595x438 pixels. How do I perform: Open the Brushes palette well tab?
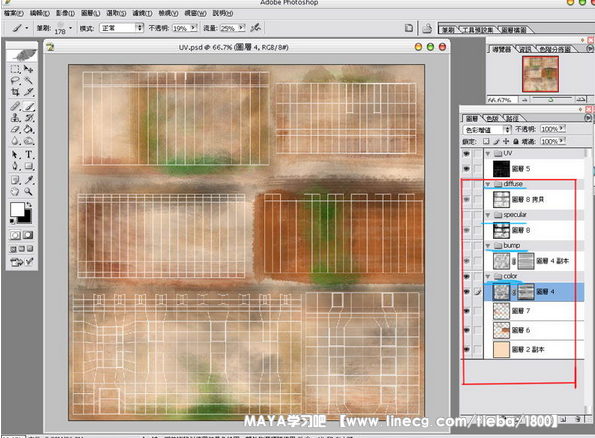coord(448,30)
